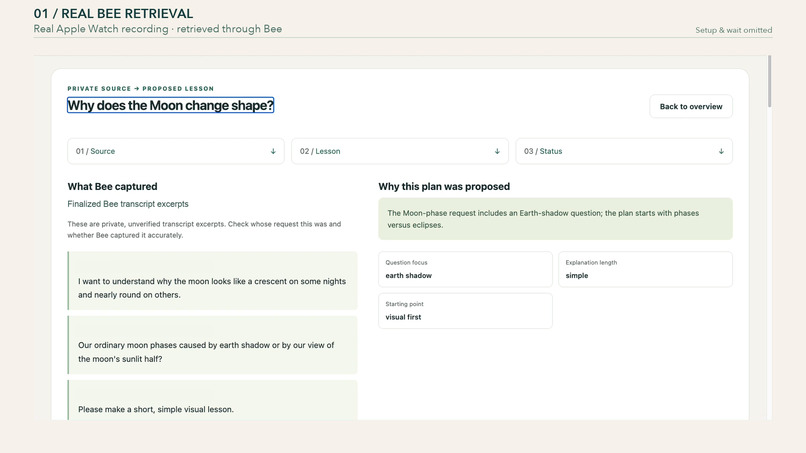Click the Why this plan was proposed heading
The width and height of the screenshot is (806, 453).
tap(444, 187)
